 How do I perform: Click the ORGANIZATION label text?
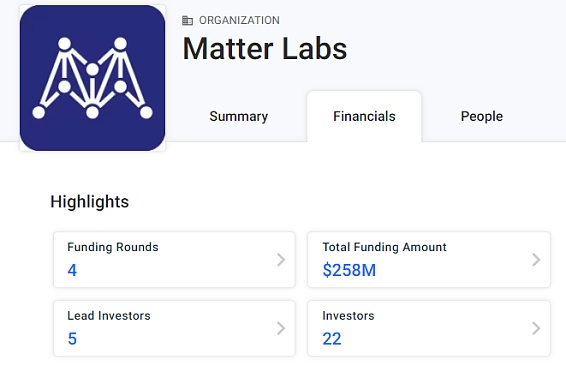(x=239, y=20)
